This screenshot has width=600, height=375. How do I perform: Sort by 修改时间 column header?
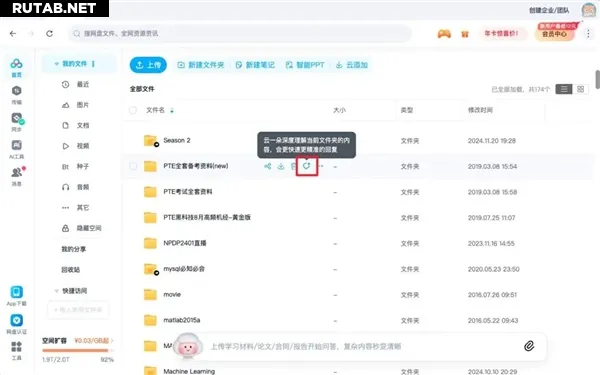(480, 110)
